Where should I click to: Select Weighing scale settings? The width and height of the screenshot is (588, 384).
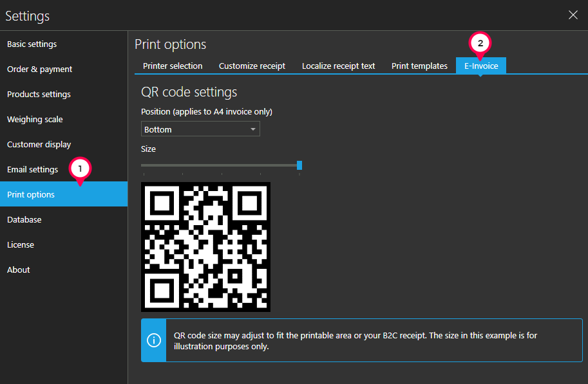pos(35,120)
